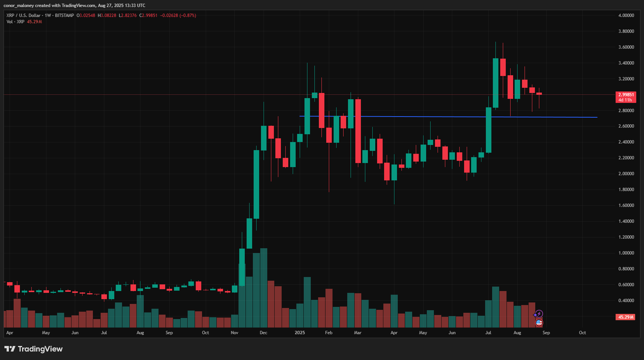Click the 2.00000 price axis label
Screen dimensions: 644x360
(x=626, y=174)
